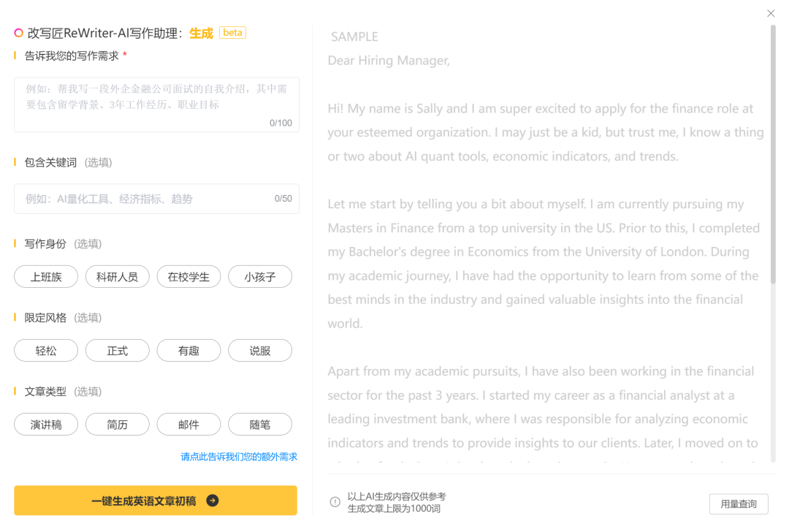Toggle the 有趣 style chip

pos(188,351)
